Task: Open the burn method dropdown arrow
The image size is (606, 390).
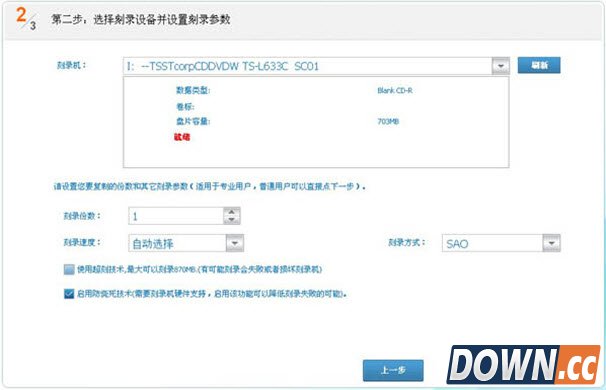Action: coord(552,243)
